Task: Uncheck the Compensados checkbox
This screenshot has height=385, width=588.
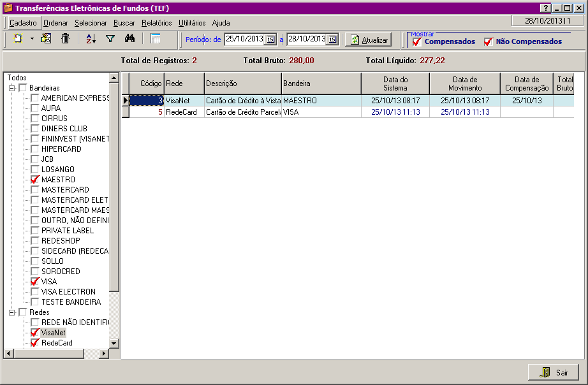Action: tap(417, 42)
